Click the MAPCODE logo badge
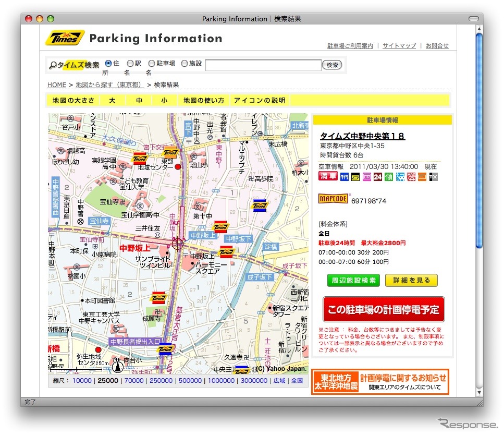Viewport: 504px width, 435px height. (333, 199)
